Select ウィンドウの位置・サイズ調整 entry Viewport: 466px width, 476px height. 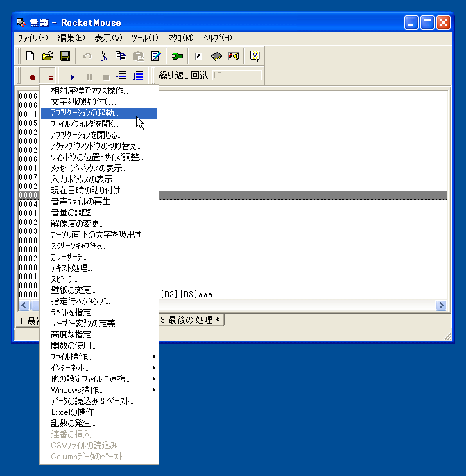tap(99, 157)
